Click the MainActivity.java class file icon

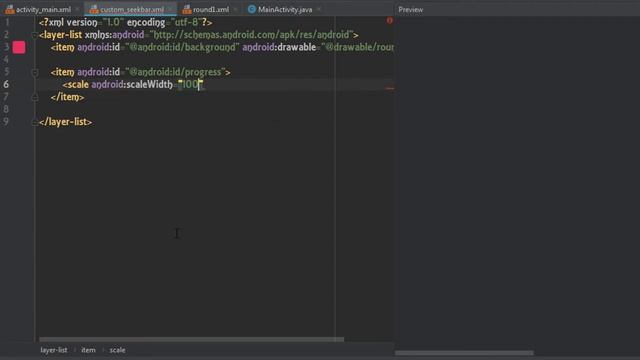tap(252, 9)
